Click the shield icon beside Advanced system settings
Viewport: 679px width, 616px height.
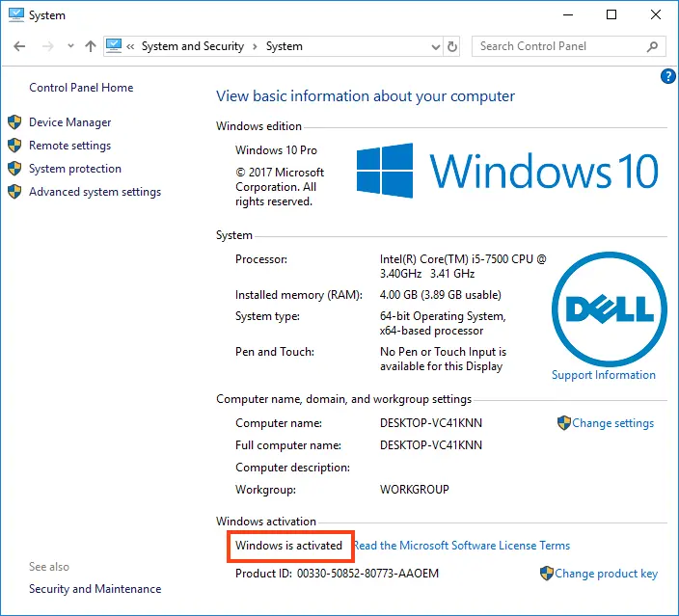[x=14, y=191]
